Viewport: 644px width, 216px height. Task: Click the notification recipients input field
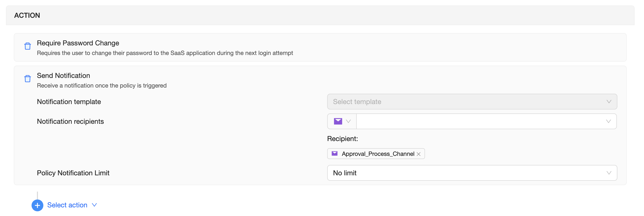pos(480,121)
